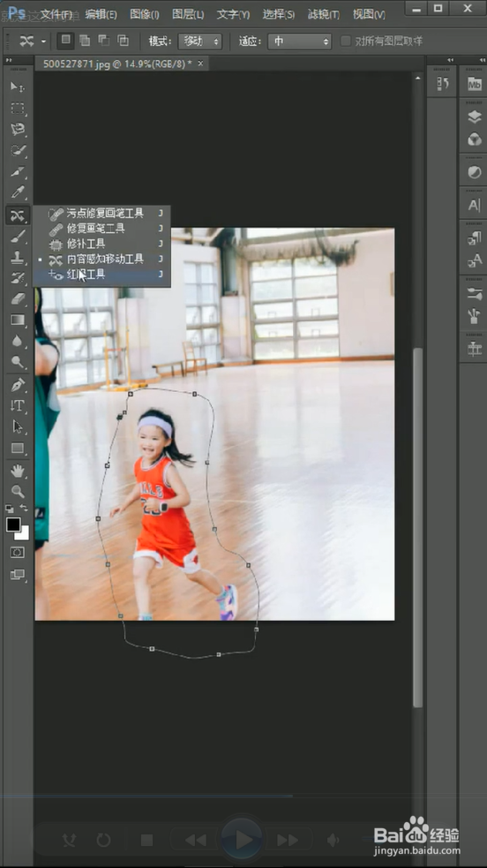Enable 对所有图层取样 checkbox
Image resolution: width=487 pixels, height=868 pixels.
point(346,41)
